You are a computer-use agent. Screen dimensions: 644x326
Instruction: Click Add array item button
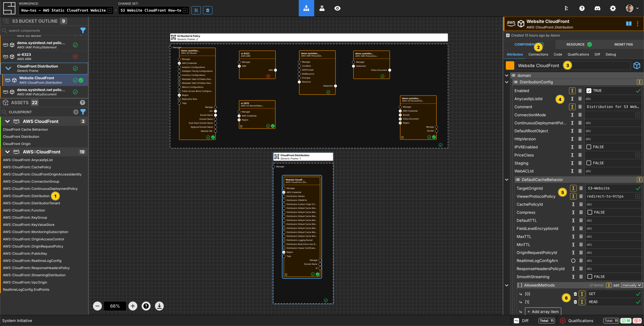coord(543,312)
